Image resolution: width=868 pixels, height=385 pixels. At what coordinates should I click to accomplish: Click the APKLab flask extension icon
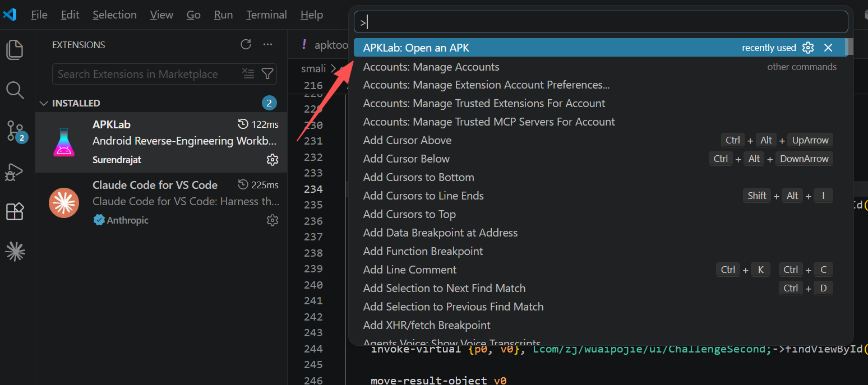(64, 142)
